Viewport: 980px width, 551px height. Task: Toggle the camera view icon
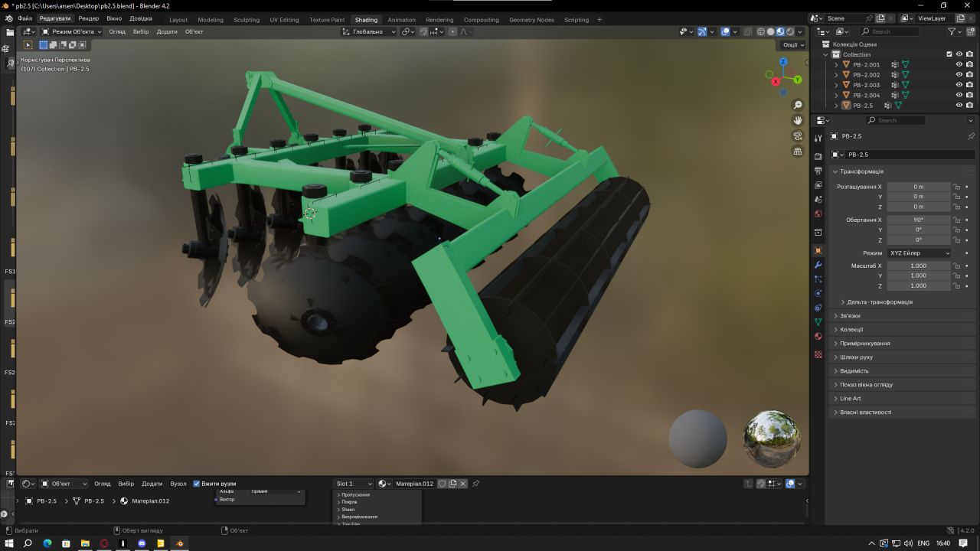tap(798, 136)
